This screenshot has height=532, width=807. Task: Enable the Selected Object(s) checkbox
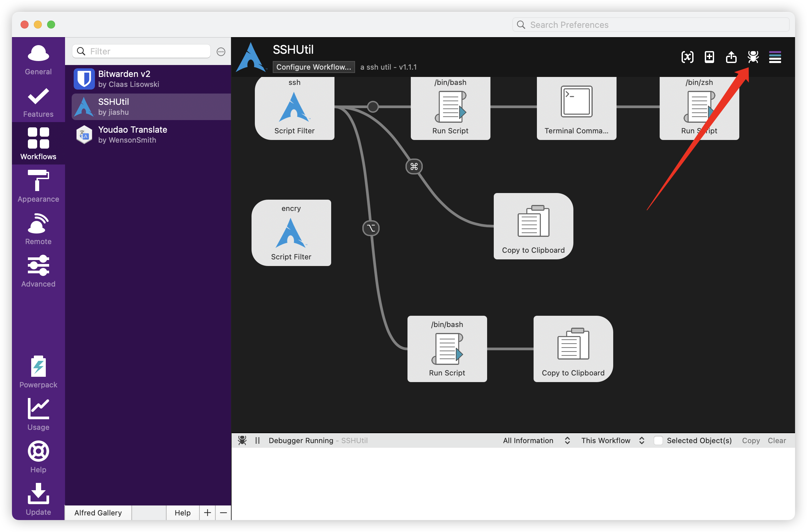coord(658,440)
